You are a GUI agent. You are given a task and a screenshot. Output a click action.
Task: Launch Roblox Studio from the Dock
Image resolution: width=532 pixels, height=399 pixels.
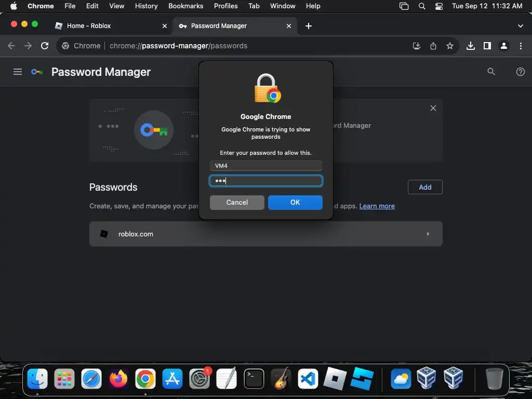(x=362, y=378)
